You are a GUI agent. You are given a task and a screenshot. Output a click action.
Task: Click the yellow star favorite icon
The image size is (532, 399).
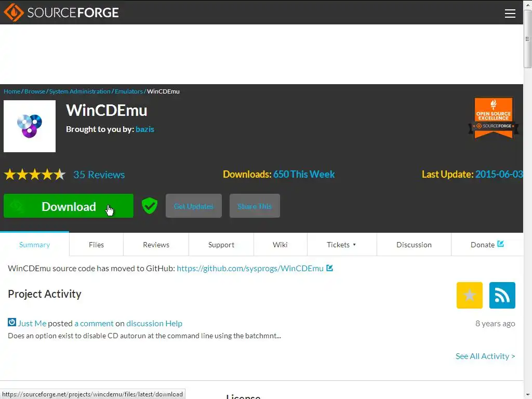(x=469, y=295)
